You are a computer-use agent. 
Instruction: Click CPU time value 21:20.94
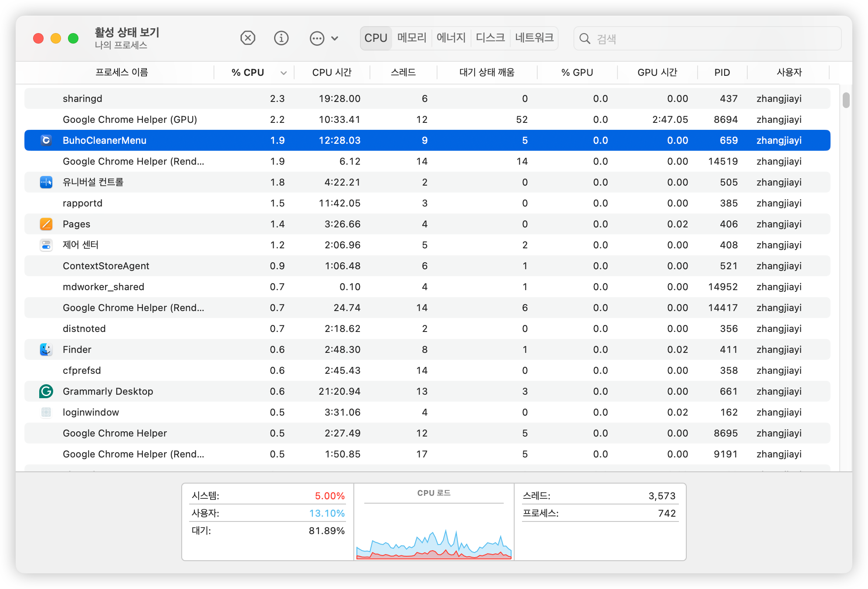(339, 391)
